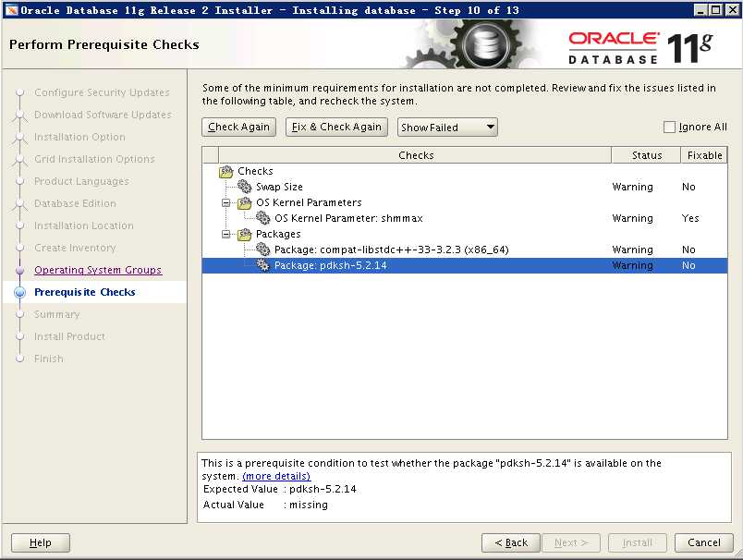Select the OS Kernel Parameter: shmmax row
Viewport: 743px width, 560px height.
(465, 218)
